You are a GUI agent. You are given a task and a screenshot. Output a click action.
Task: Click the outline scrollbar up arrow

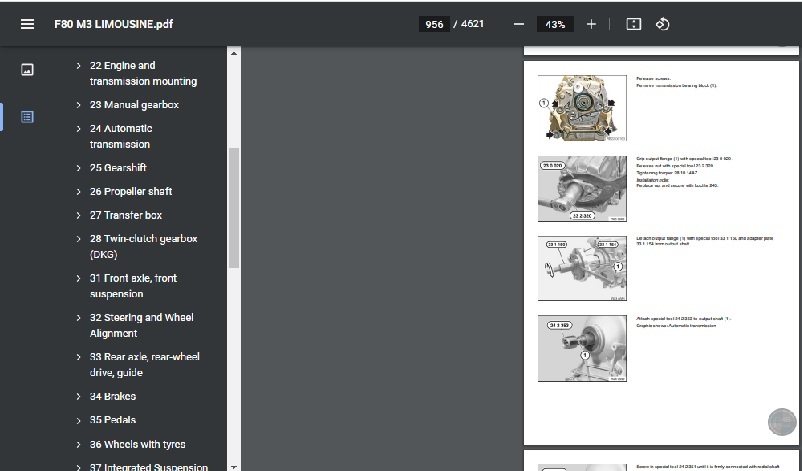234,53
